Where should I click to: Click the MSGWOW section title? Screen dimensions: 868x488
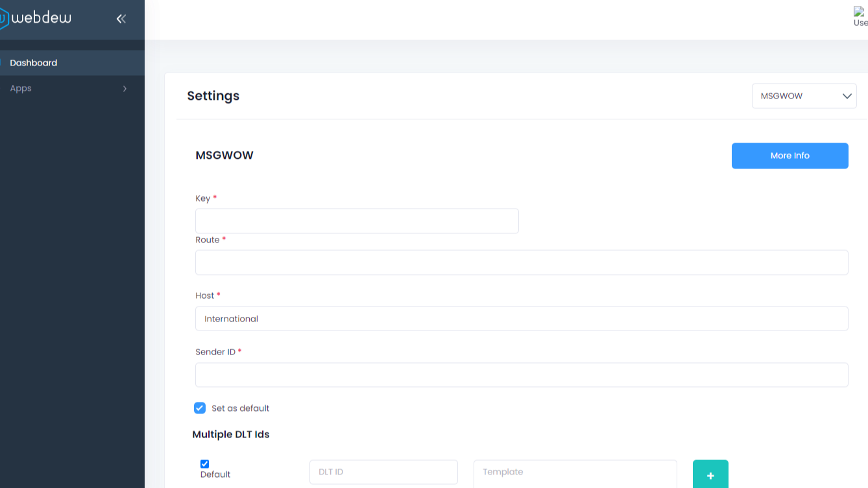point(224,156)
